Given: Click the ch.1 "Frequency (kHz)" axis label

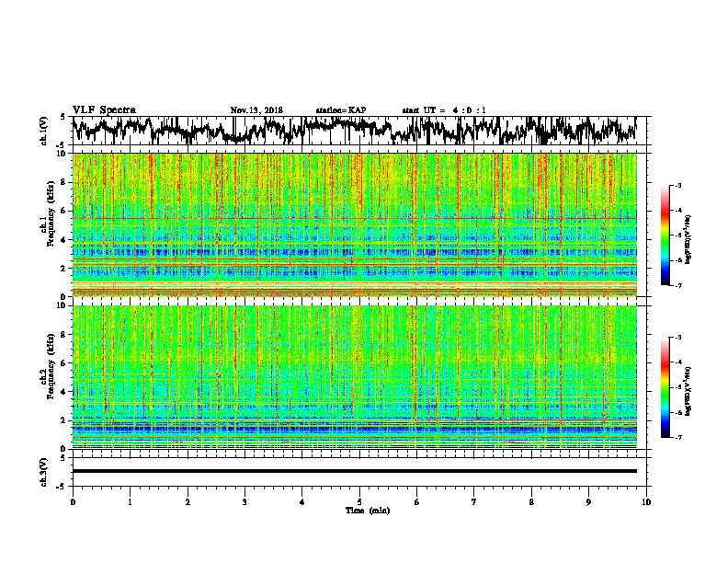Looking at the screenshot, I should pyautogui.click(x=51, y=213).
